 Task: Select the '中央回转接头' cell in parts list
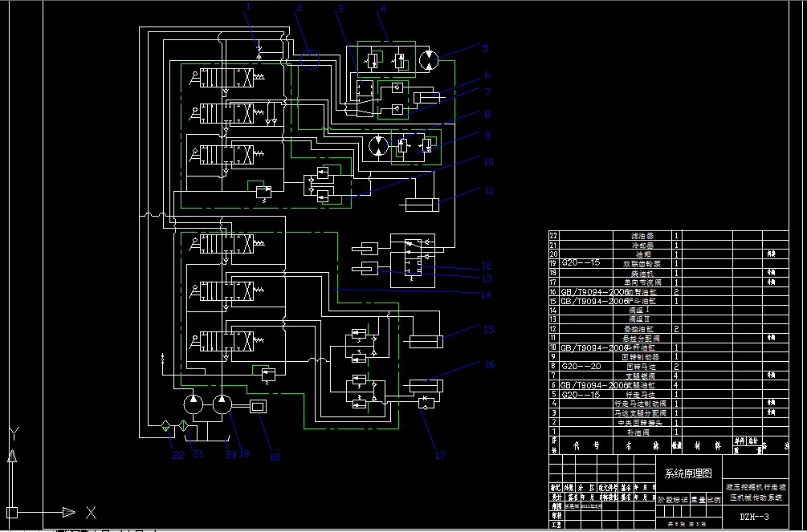coord(643,422)
